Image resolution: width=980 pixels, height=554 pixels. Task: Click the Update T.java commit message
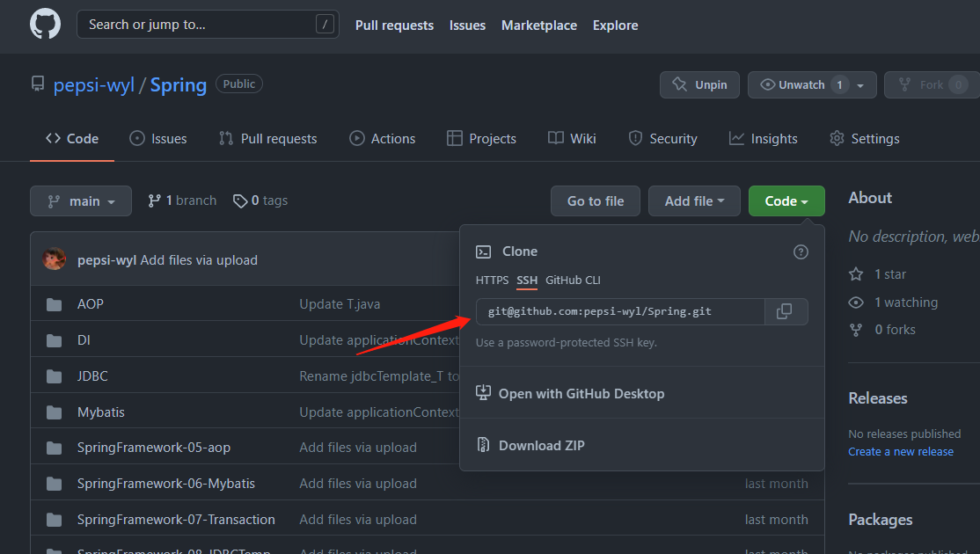340,304
